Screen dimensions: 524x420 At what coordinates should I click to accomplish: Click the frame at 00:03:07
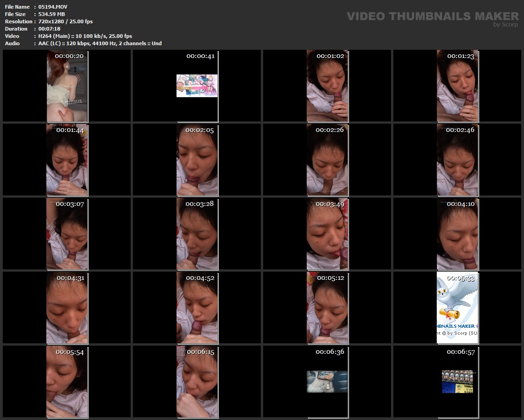67,235
